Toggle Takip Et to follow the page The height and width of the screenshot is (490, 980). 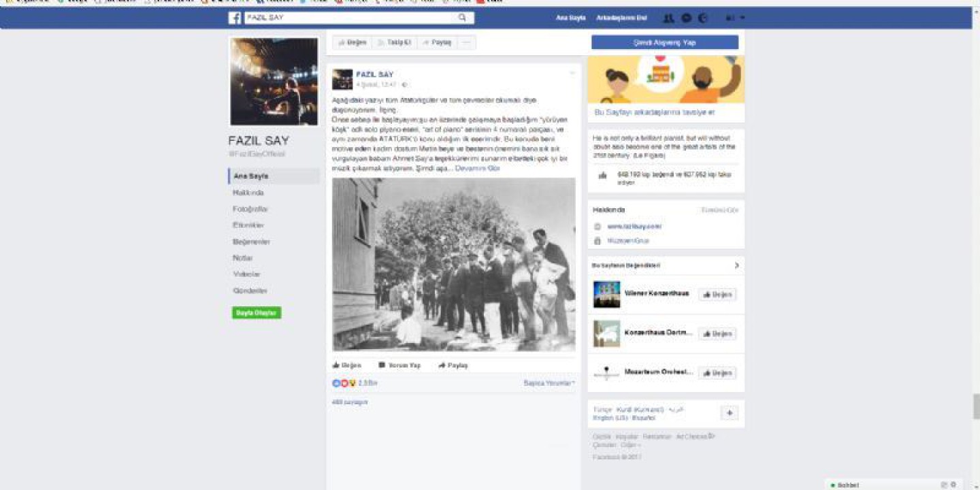click(x=395, y=42)
